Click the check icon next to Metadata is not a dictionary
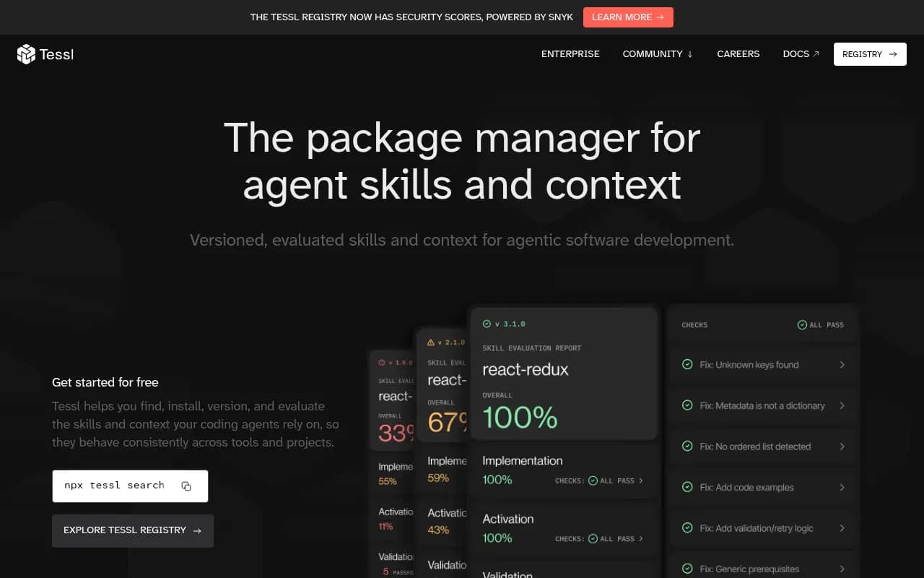The image size is (924, 578). [x=687, y=405]
